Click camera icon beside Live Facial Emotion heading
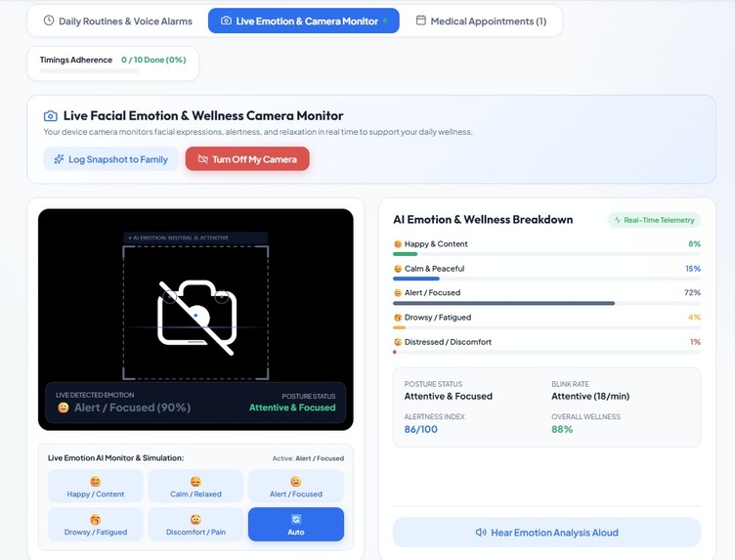Screen dimensions: 735x560 coord(51,115)
